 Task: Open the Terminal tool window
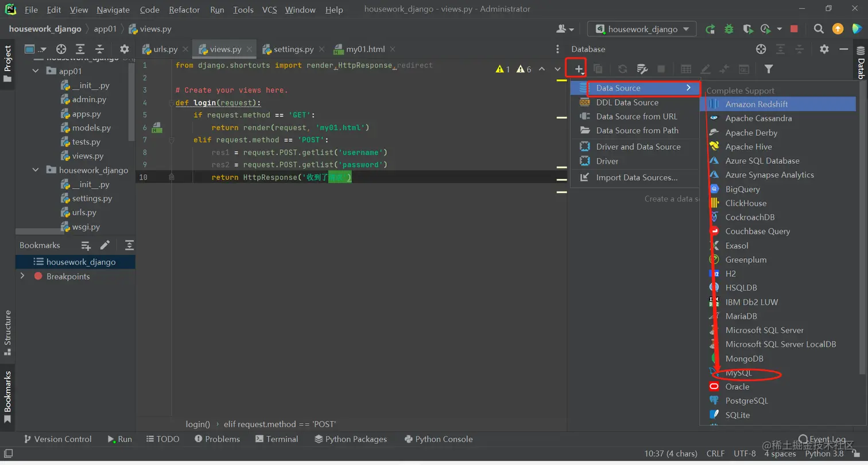[x=277, y=439]
